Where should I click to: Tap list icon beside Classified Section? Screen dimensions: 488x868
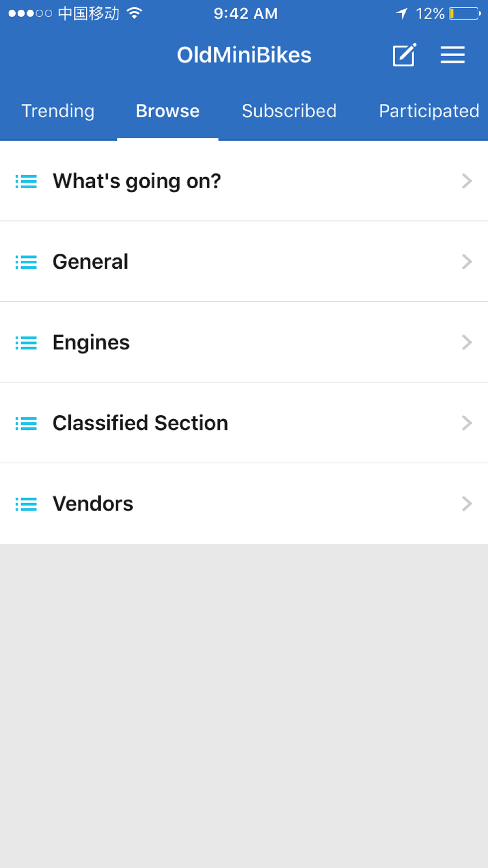click(x=26, y=423)
